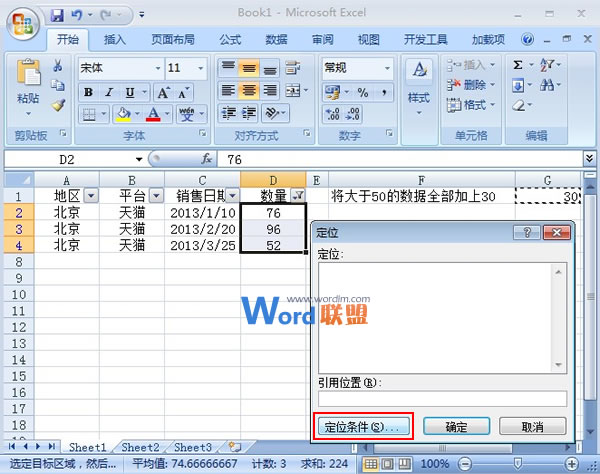The image size is (600, 474).
Task: Open the Name Box dropdown arrow
Action: coord(139,159)
